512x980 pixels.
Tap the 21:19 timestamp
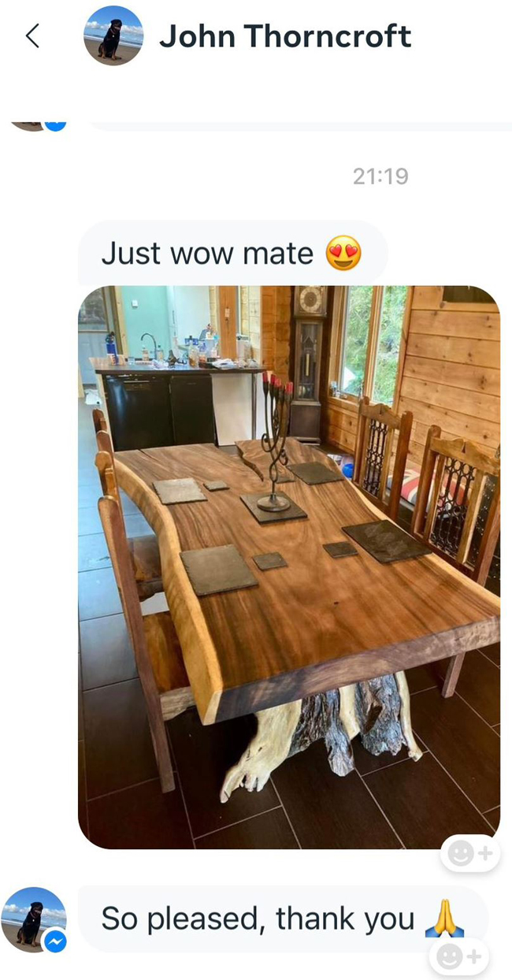[380, 176]
